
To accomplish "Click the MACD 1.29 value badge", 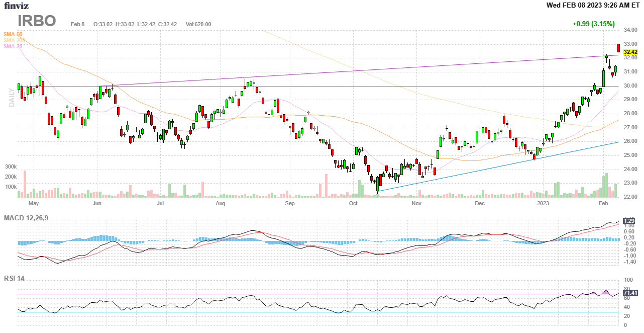I will pyautogui.click(x=628, y=221).
